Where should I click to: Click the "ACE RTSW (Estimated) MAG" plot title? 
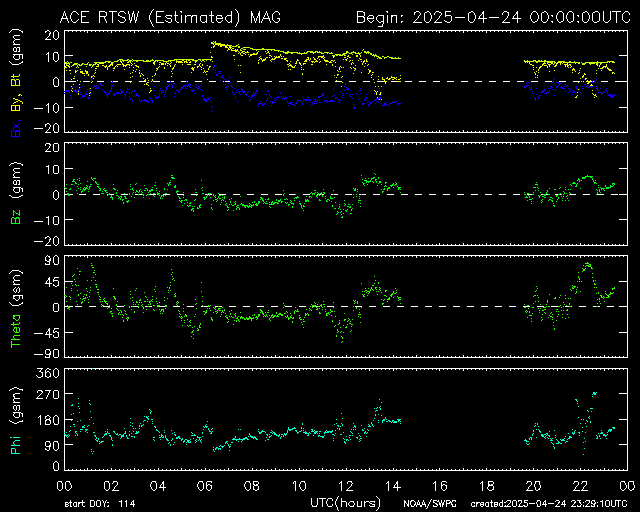[170, 18]
